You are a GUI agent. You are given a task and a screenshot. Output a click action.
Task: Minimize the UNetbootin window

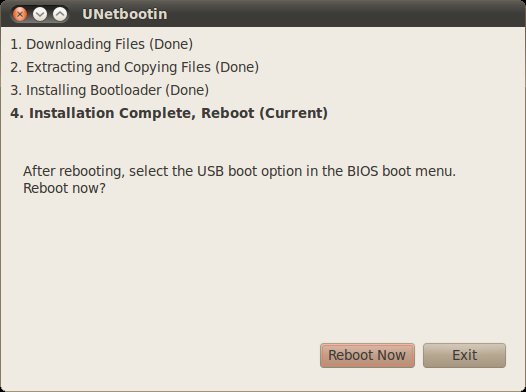pos(40,14)
